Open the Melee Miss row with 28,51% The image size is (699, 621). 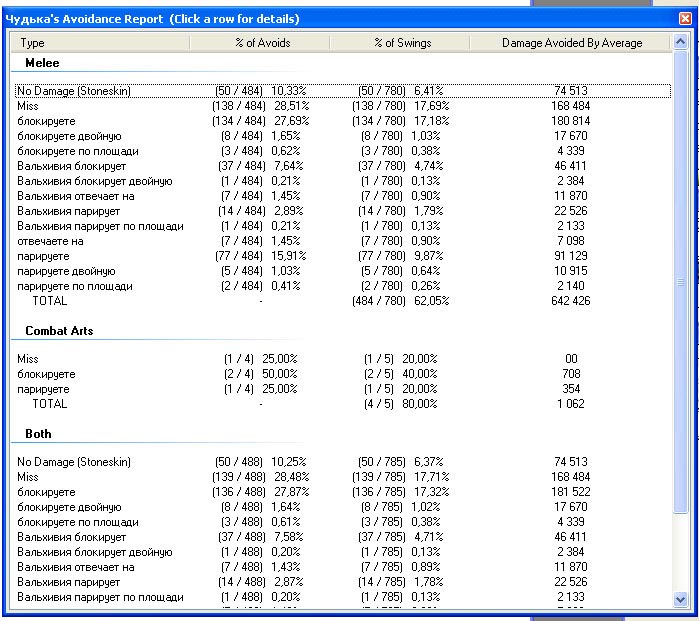pos(342,106)
